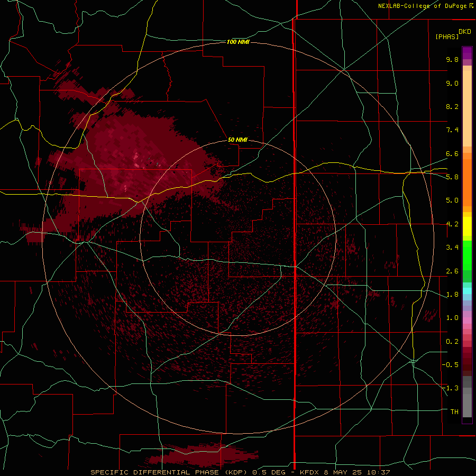Screen dimensions: 476x476
Task: Click the -1.3 legend value
Action: (450, 388)
